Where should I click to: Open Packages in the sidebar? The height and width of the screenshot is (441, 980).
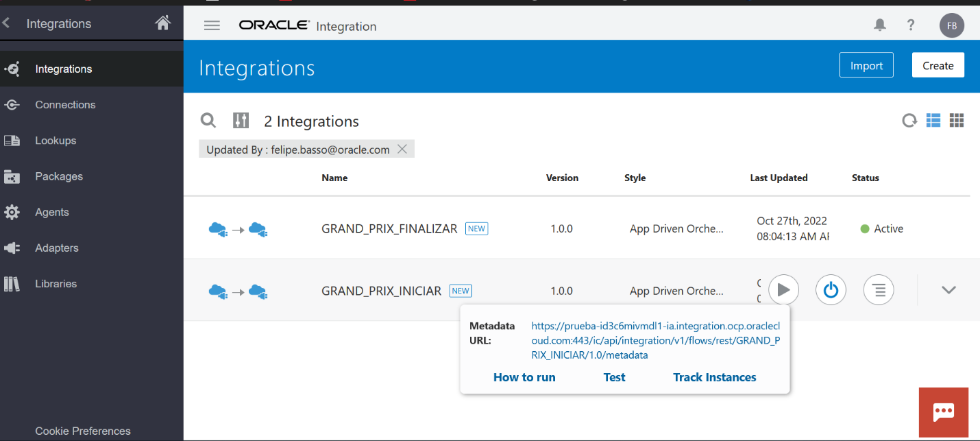[92, 176]
